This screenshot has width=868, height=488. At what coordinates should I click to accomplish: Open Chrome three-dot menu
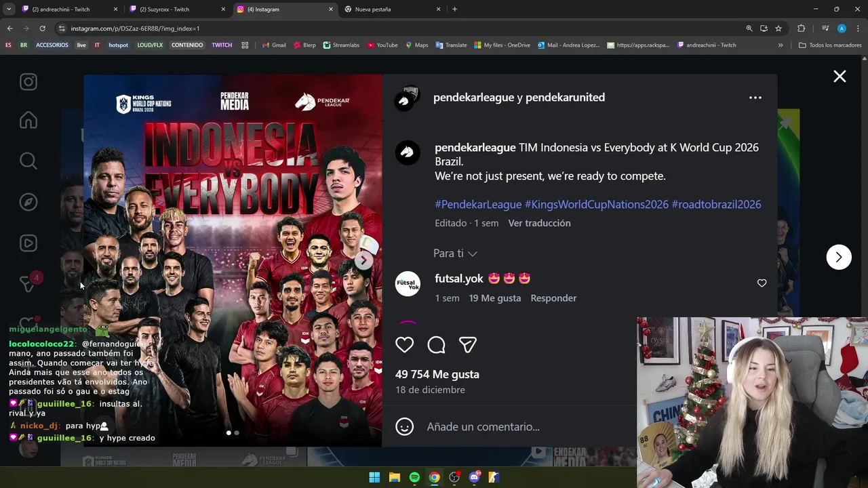pos(858,28)
